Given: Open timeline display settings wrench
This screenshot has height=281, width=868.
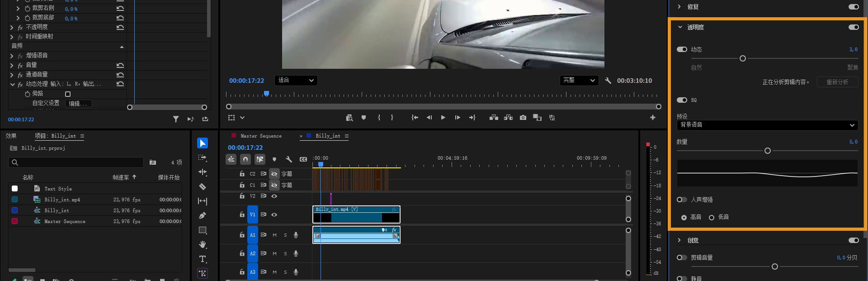Looking at the screenshot, I should click(288, 159).
